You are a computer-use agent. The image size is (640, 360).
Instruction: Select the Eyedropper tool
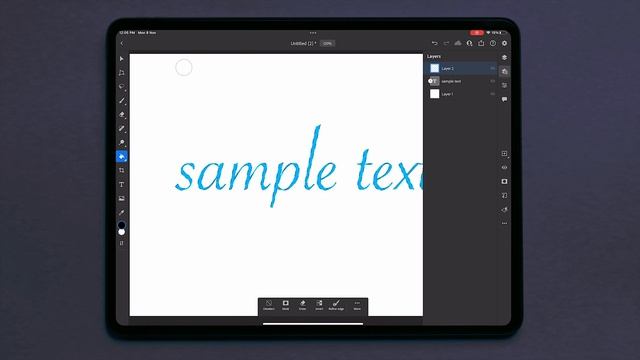click(122, 212)
